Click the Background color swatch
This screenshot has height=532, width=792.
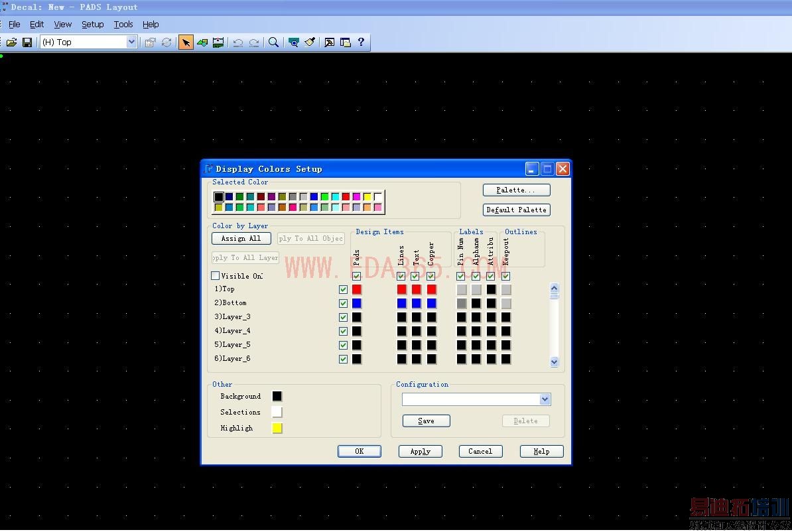pos(277,396)
